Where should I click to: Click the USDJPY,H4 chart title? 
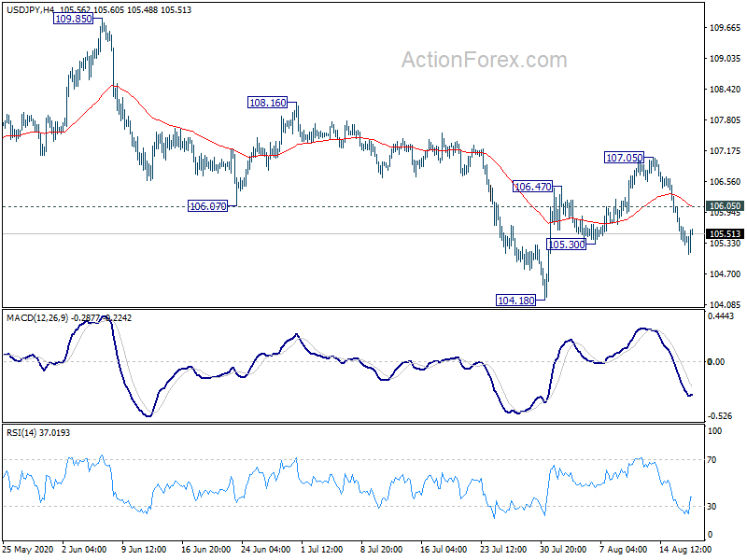point(31,9)
